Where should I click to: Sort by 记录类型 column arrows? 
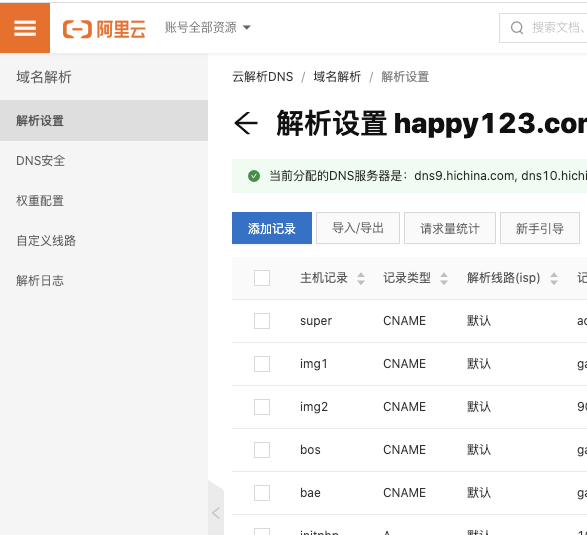(x=444, y=278)
